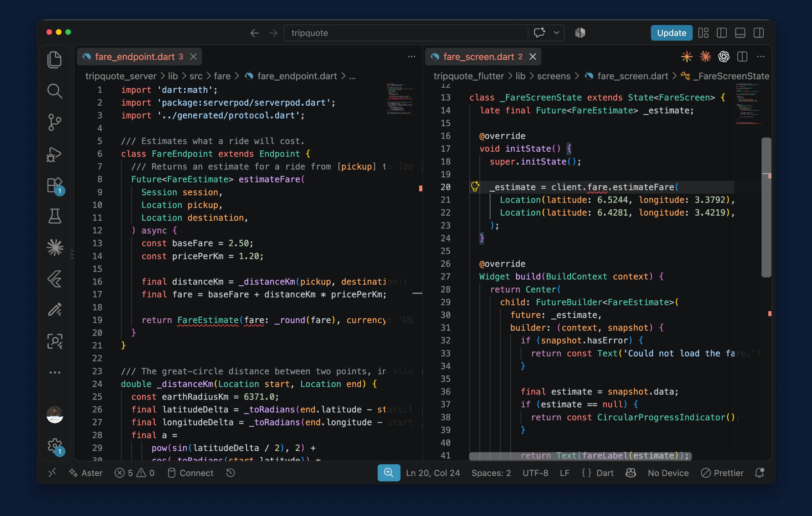Click the go forward arrow
Viewport: 812px width, 516px height.
[x=273, y=33]
